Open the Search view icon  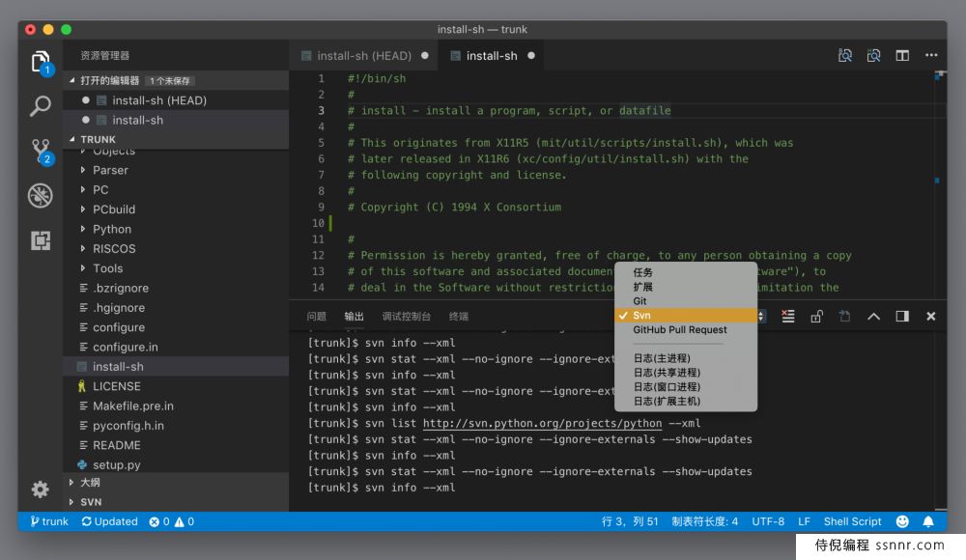coord(41,106)
